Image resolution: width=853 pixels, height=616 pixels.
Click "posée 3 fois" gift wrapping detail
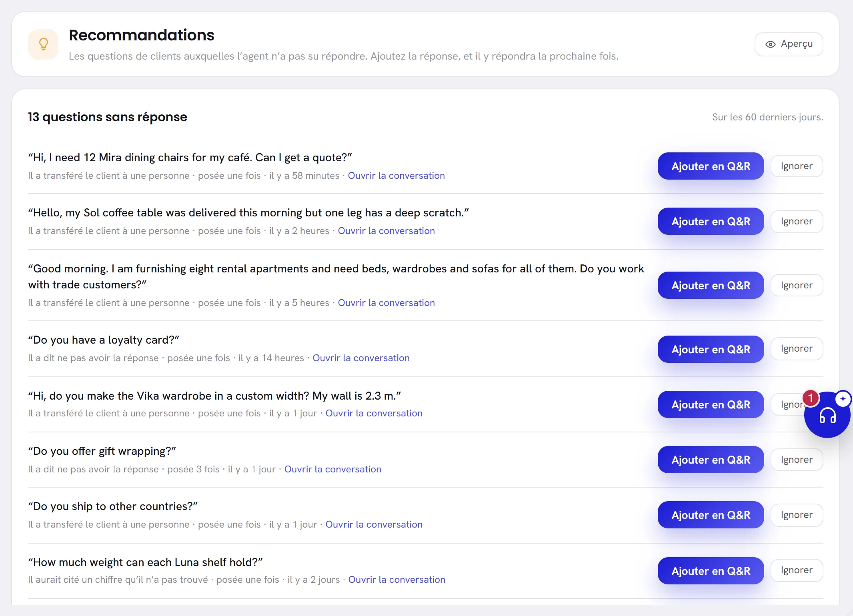pyautogui.click(x=193, y=469)
